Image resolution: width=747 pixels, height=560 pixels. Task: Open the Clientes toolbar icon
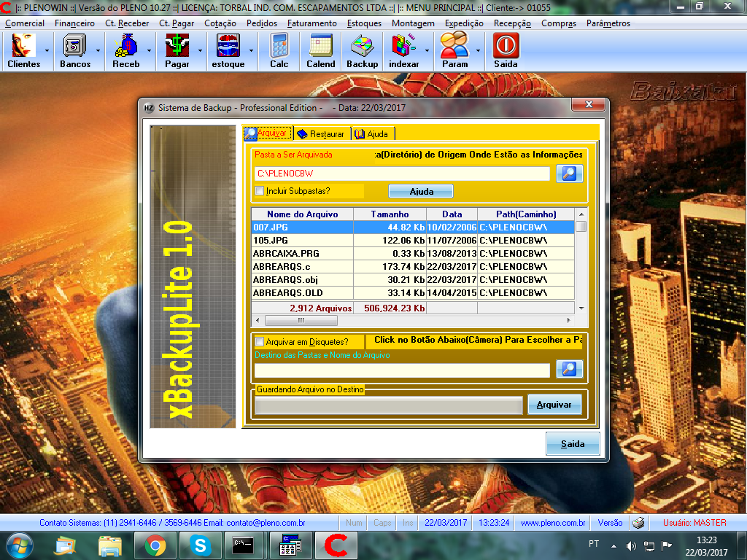[24, 50]
